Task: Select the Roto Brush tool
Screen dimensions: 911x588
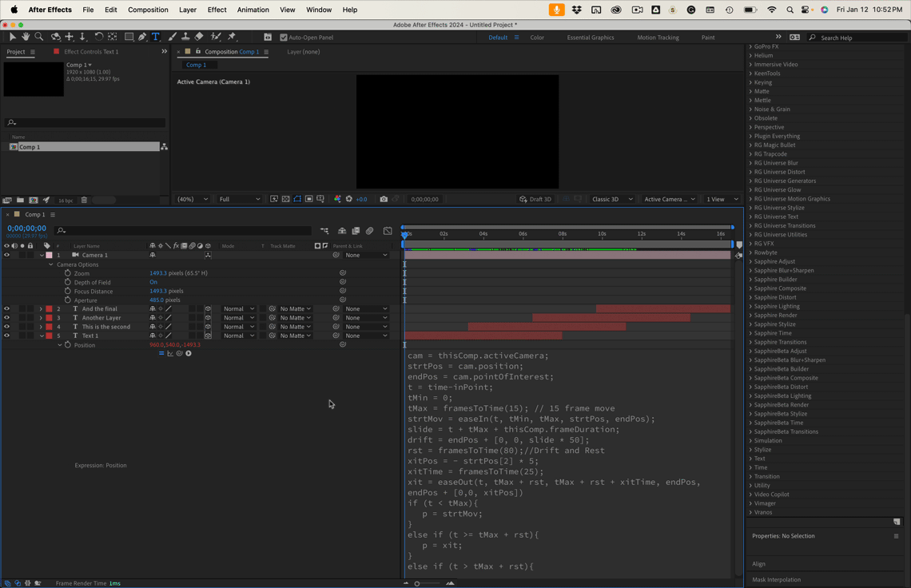Action: coord(216,37)
